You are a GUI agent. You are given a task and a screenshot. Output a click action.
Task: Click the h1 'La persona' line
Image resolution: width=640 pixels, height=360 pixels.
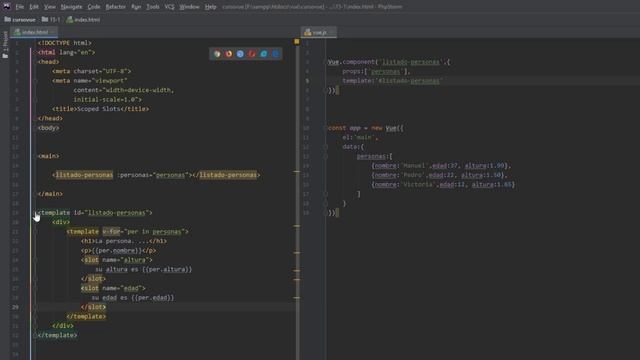(x=124, y=241)
